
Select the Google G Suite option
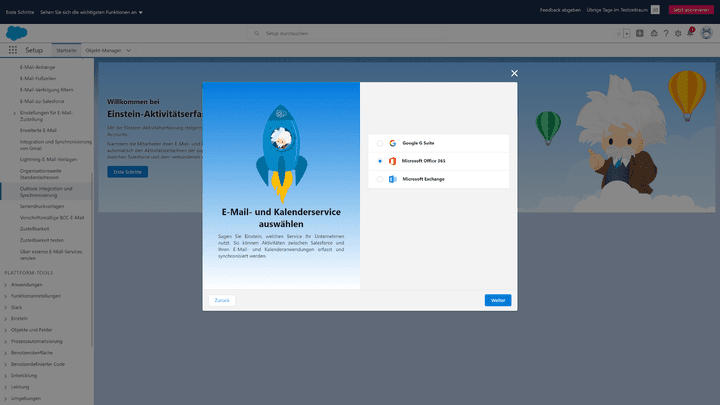tap(380, 143)
